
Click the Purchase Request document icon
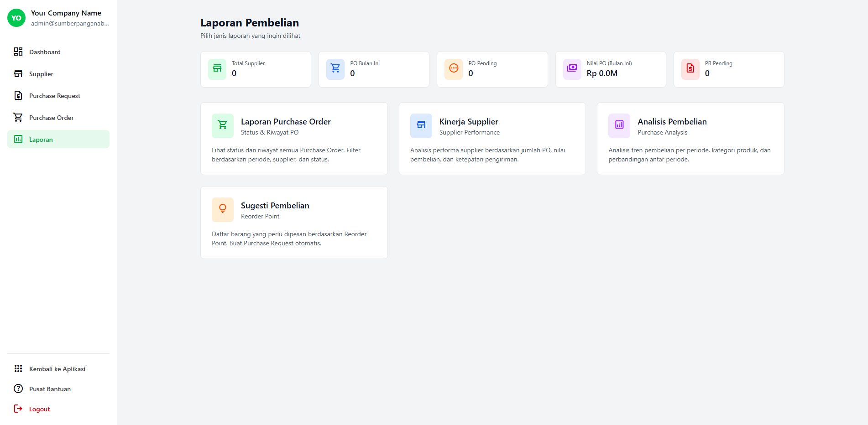click(x=18, y=96)
